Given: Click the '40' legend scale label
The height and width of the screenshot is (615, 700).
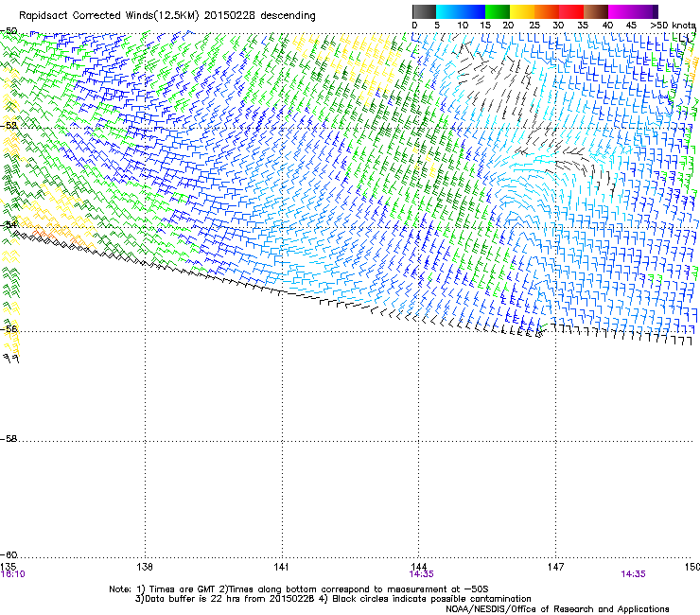Looking at the screenshot, I should pos(607,26).
